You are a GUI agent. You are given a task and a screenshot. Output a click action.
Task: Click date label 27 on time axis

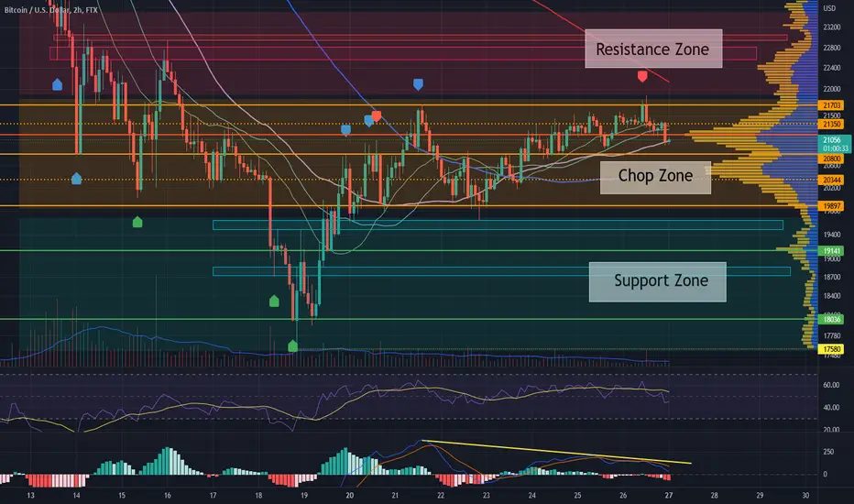click(x=668, y=495)
